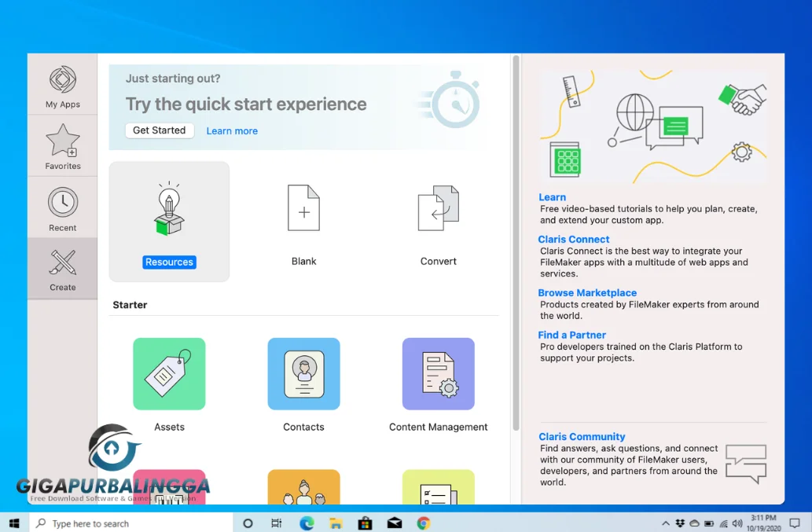Select the Create sidebar section
The height and width of the screenshot is (532, 812).
(63, 269)
